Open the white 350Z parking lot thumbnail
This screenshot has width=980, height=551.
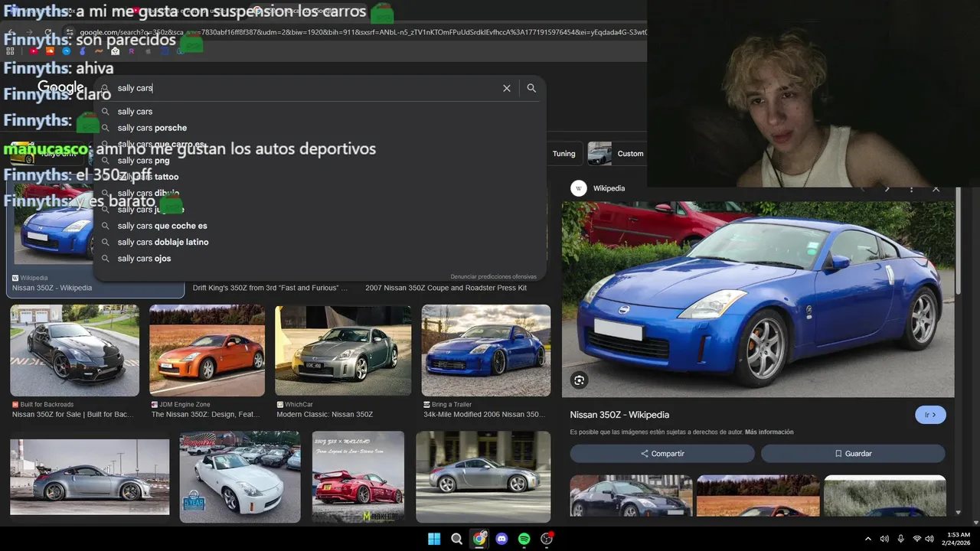[240, 477]
